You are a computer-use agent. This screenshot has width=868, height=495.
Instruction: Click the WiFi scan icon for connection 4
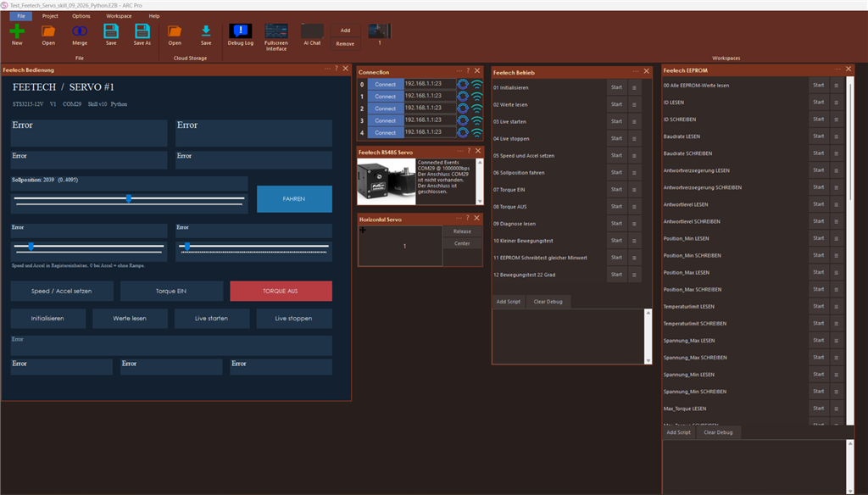pos(476,132)
